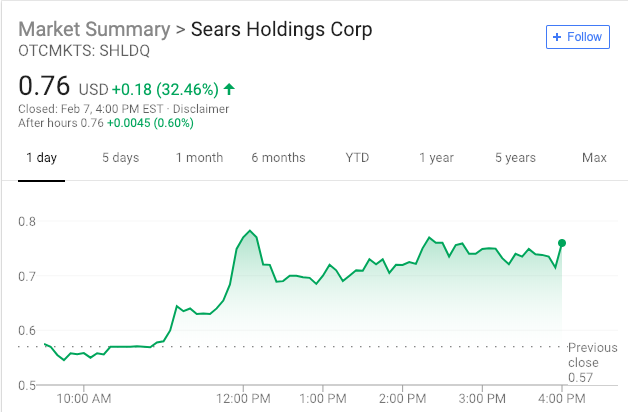
Task: View the 1 year chart range
Action: (x=436, y=158)
